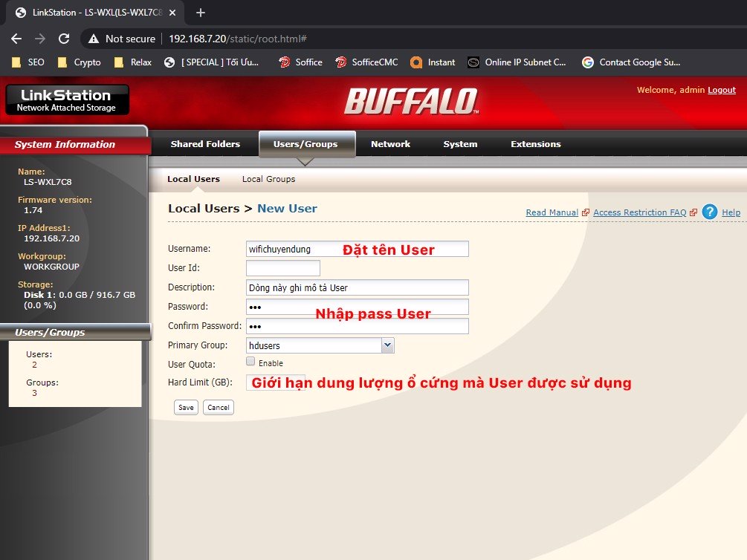Click the Local Users breadcrumb heading
This screenshot has height=560, width=747.
click(204, 209)
